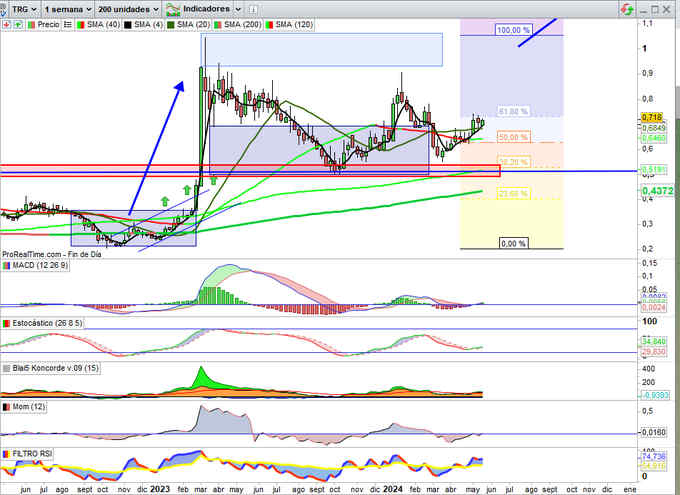Image resolution: width=680 pixels, height=495 pixels.
Task: Click the list icon next to Precio
Action: click(68, 25)
